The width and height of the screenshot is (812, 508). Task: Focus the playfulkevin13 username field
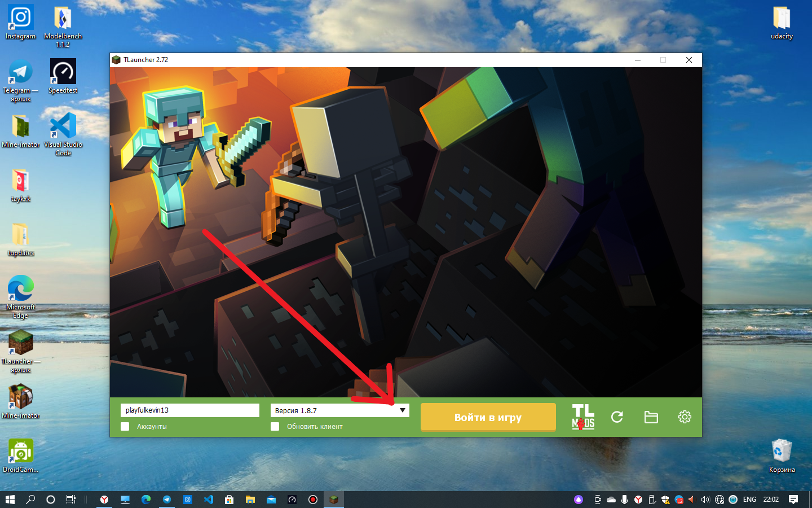point(190,410)
